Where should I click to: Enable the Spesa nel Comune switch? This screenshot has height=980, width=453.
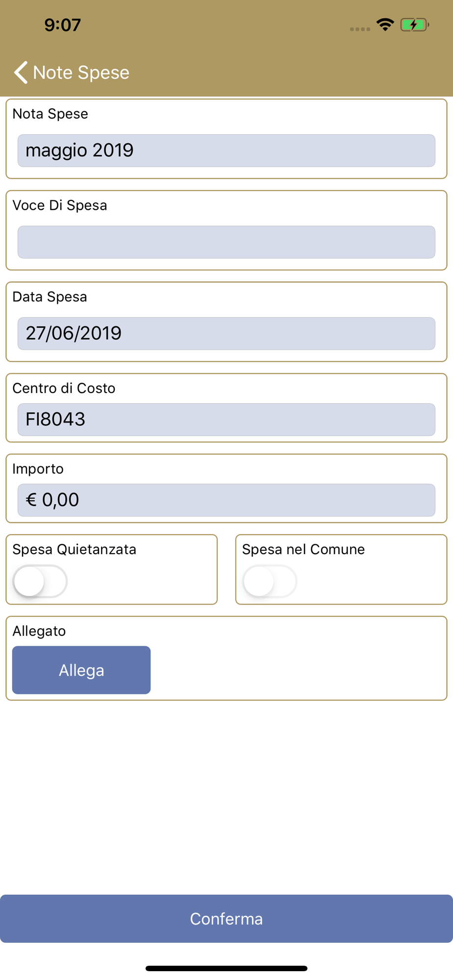pyautogui.click(x=270, y=581)
